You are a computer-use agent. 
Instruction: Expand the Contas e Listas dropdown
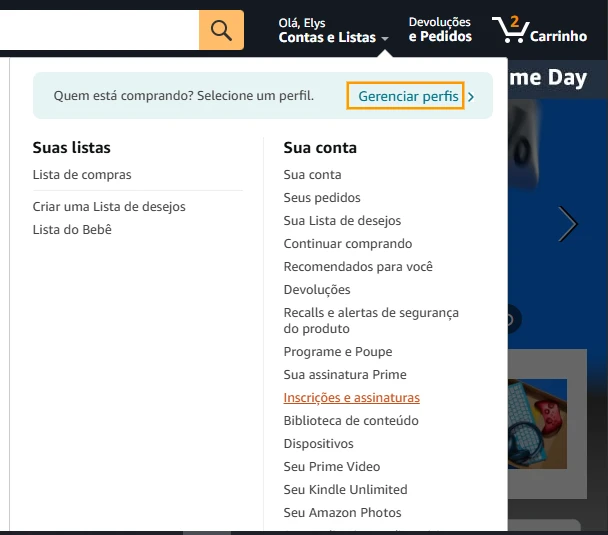(x=333, y=30)
